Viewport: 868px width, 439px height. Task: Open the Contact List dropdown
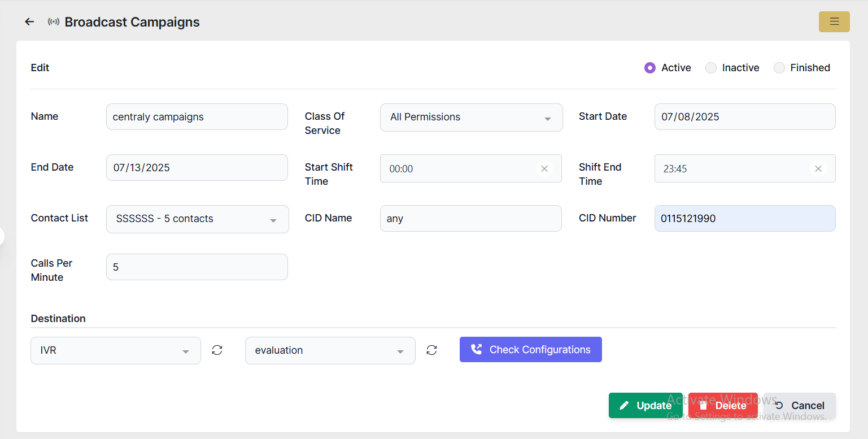pyautogui.click(x=198, y=219)
